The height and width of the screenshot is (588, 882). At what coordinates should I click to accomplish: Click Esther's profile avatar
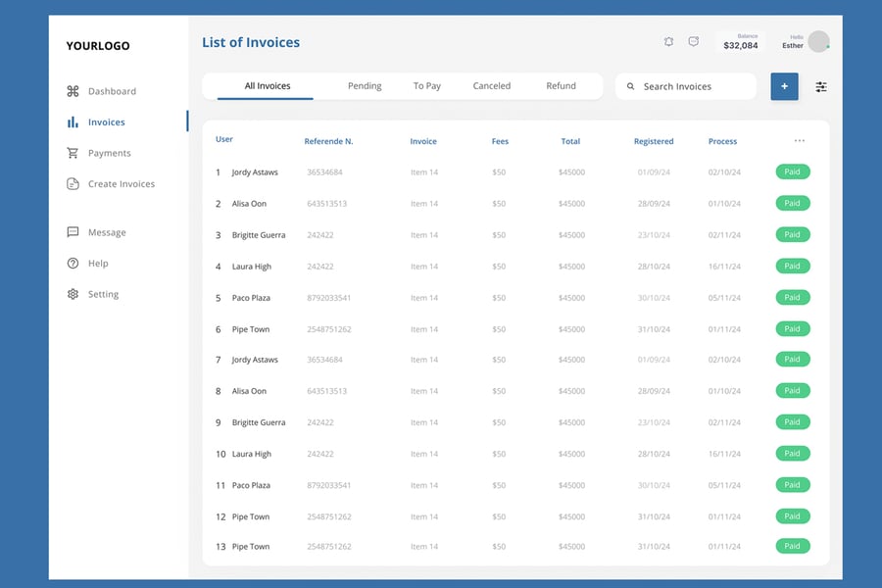click(818, 41)
